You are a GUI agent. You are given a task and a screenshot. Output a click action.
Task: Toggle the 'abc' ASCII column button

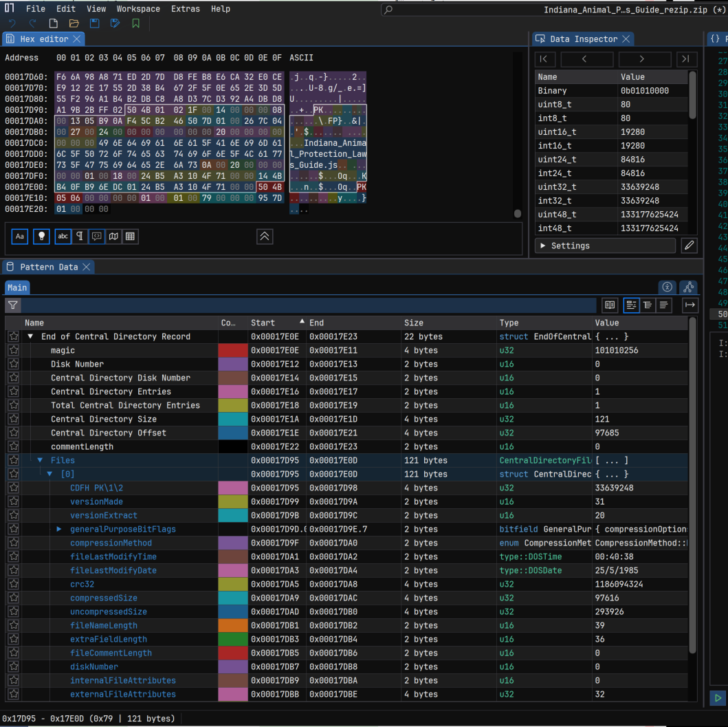[x=63, y=236]
